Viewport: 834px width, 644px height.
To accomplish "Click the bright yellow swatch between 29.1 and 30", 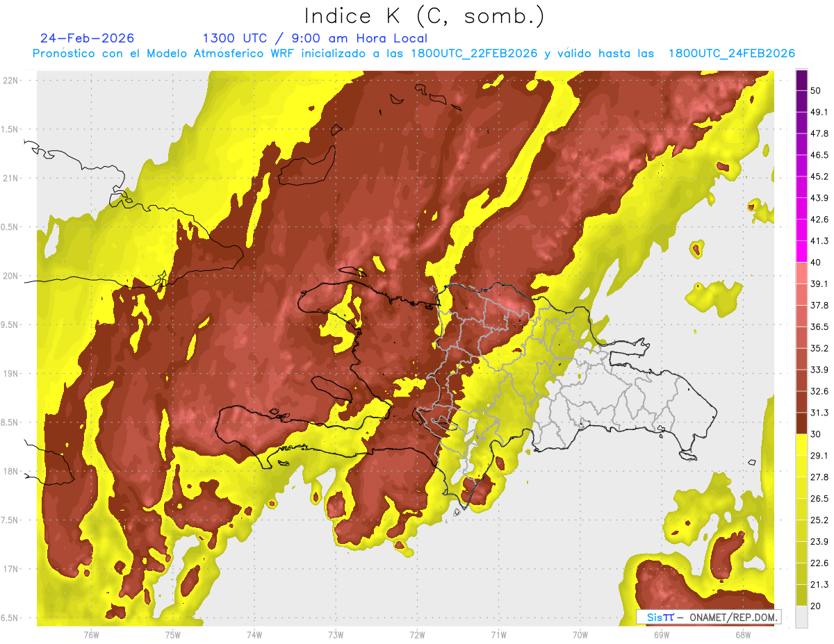I will pos(802,445).
